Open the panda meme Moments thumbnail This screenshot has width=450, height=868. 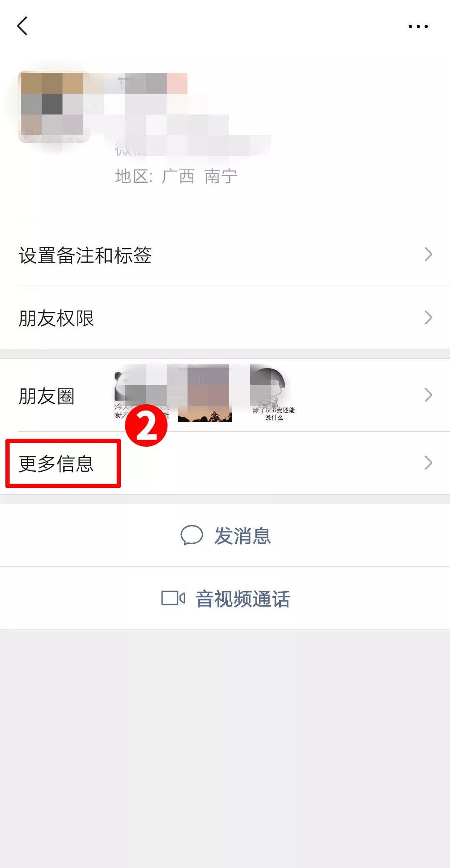pyautogui.click(x=142, y=393)
